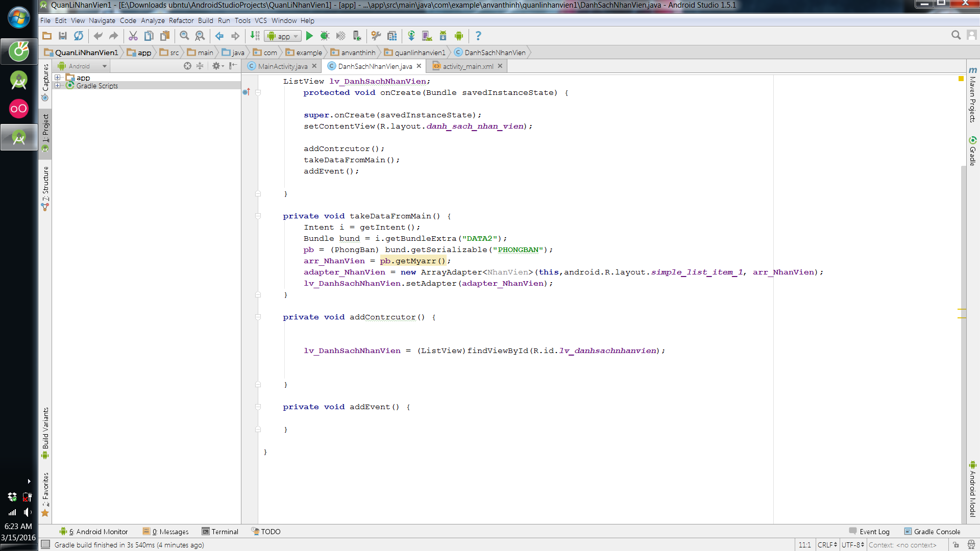Screen dimensions: 980x551
Task: Collapse the addContrcutor method fold marker
Action: (258, 317)
